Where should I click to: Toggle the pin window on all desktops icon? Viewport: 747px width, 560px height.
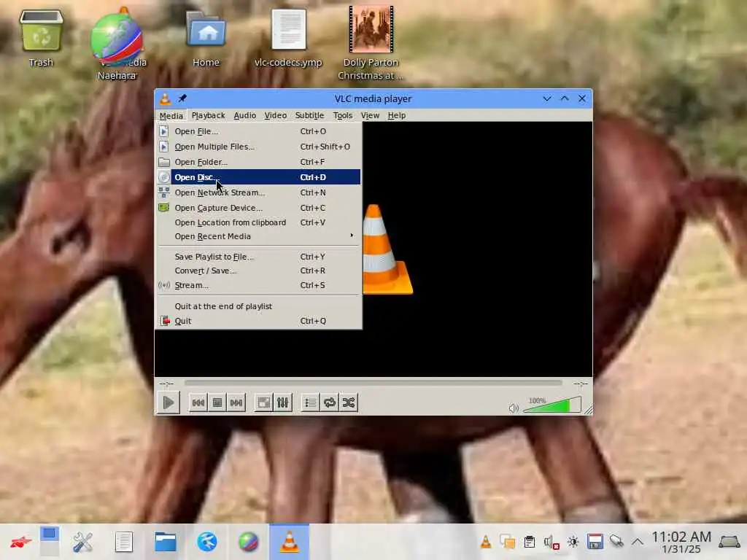[x=182, y=98]
